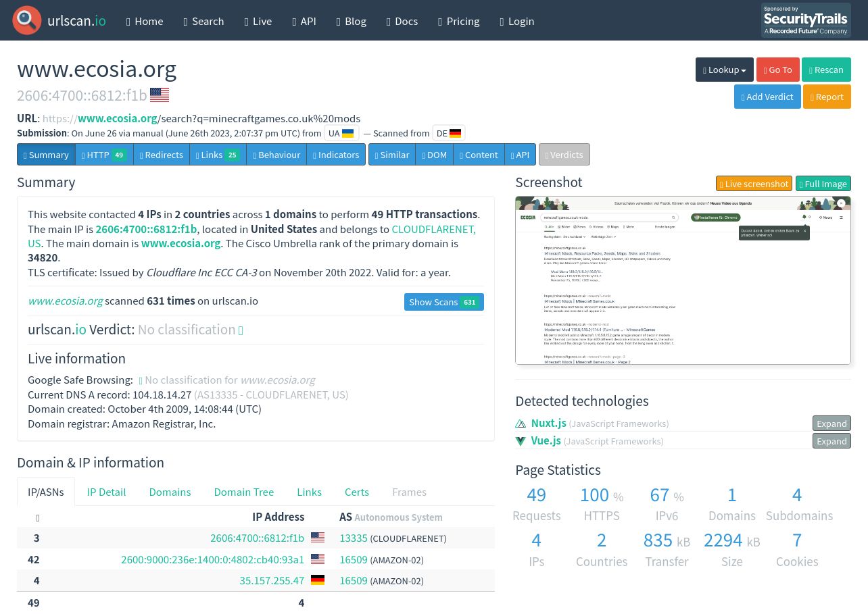Viewport: 868px width, 614px height.
Task: Click italic www.ecosia.org before 'scanned 631 times'
Action: pos(66,301)
